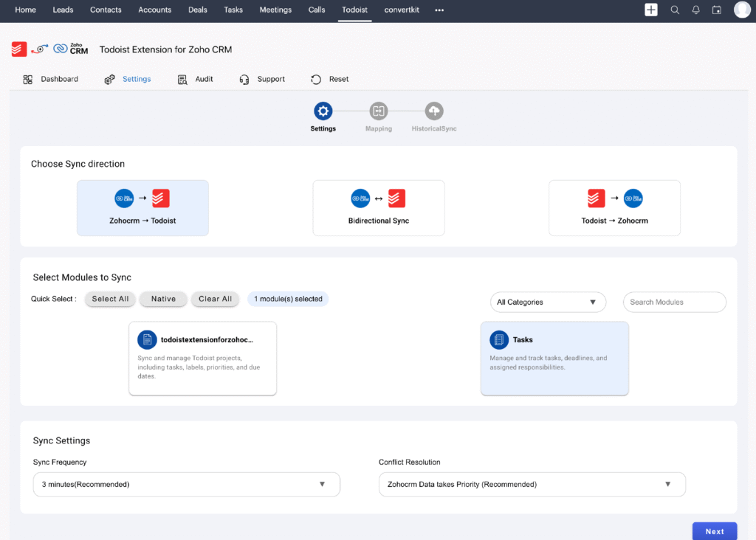756x540 pixels.
Task: Open notifications bell in the top bar
Action: click(695, 10)
